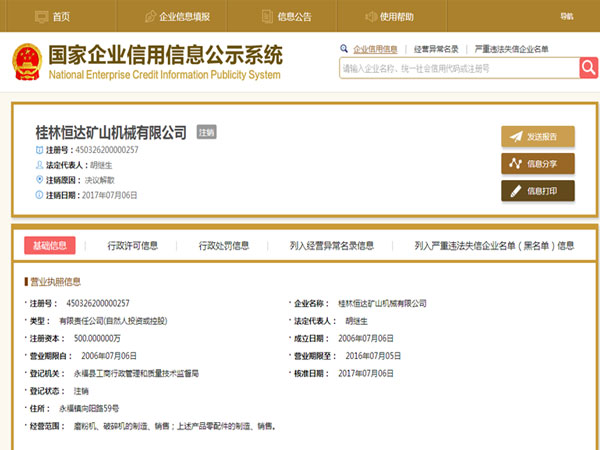The height and width of the screenshot is (450, 600).
Task: Click the paper plane icon on 发送报告
Action: (516, 137)
